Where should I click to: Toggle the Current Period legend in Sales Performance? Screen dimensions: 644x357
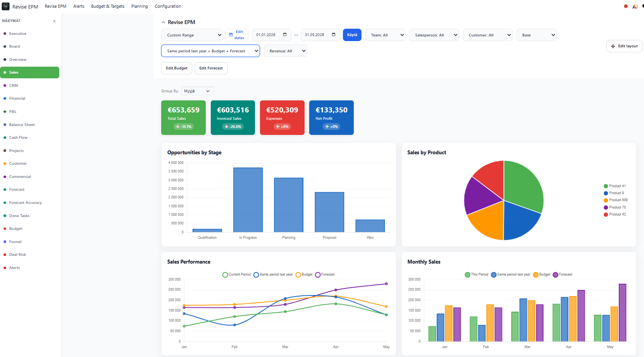click(236, 274)
